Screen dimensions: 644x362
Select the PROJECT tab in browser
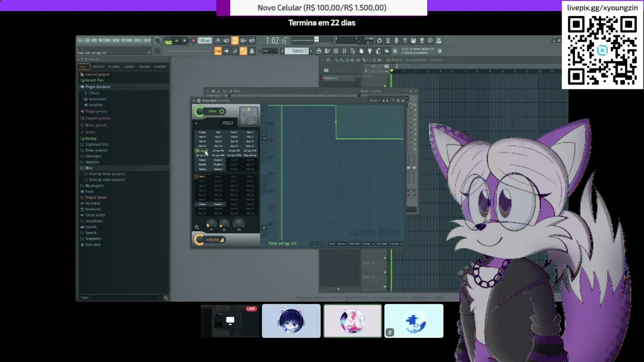pyautogui.click(x=99, y=66)
